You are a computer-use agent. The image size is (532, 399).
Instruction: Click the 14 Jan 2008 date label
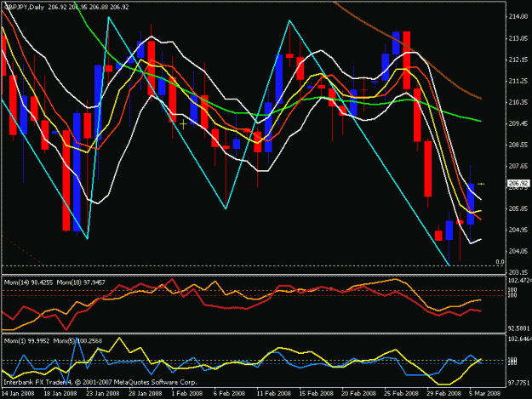tap(18, 393)
